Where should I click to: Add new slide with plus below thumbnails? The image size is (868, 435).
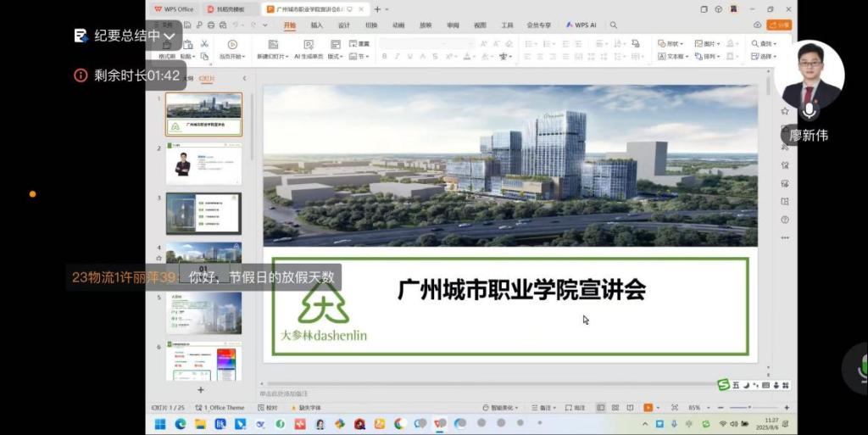200,389
